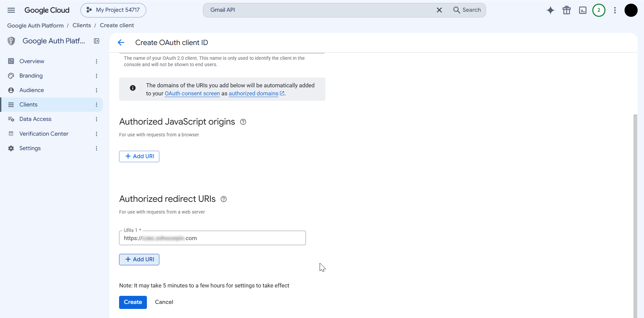The height and width of the screenshot is (318, 644).
Task: Show help for Authorized redirect URIs
Action: pyautogui.click(x=224, y=199)
